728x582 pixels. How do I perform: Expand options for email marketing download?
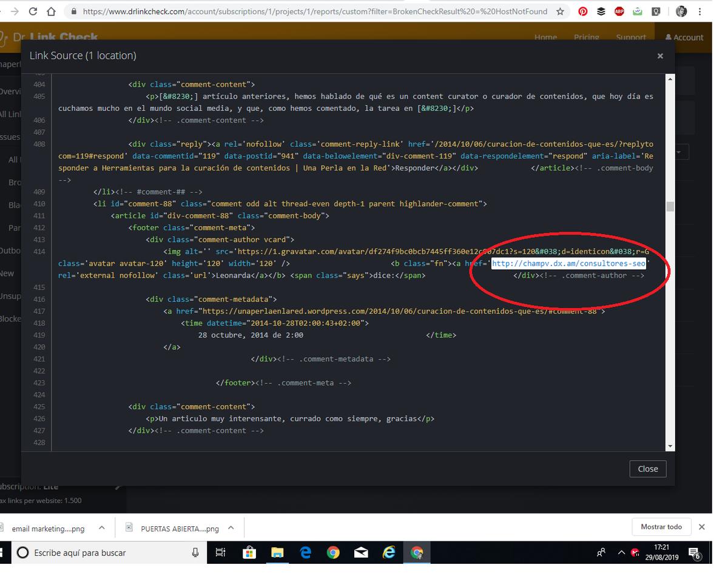(102, 528)
